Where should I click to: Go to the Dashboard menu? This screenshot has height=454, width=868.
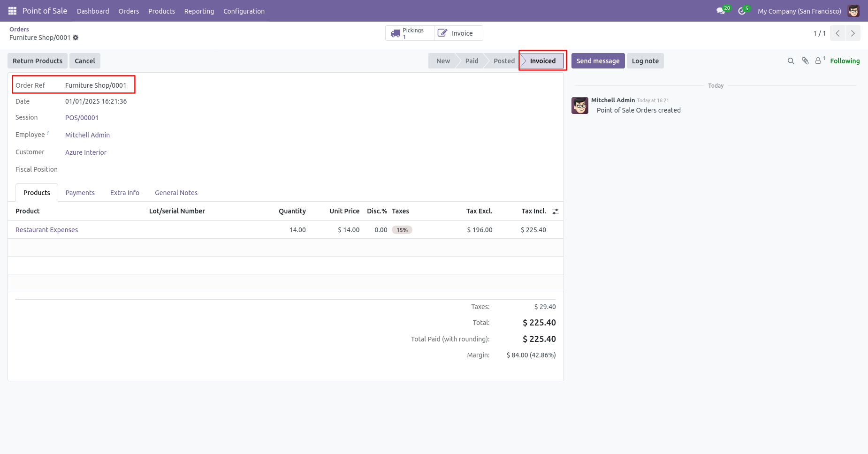93,11
